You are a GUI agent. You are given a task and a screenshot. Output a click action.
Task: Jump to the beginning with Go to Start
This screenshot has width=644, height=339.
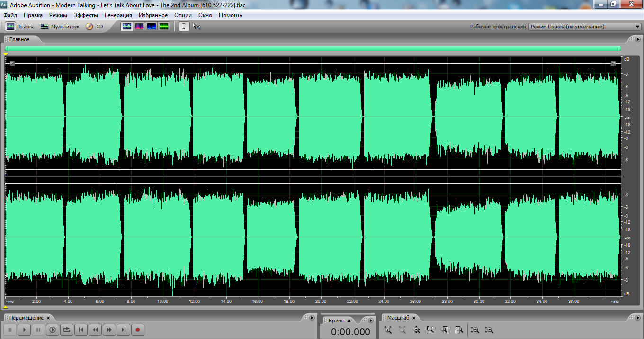coord(81,330)
